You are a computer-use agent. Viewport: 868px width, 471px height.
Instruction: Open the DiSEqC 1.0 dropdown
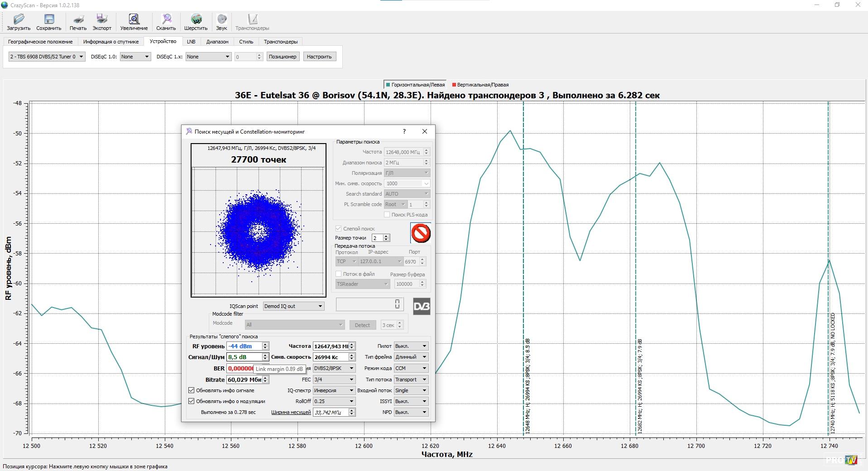pos(135,57)
